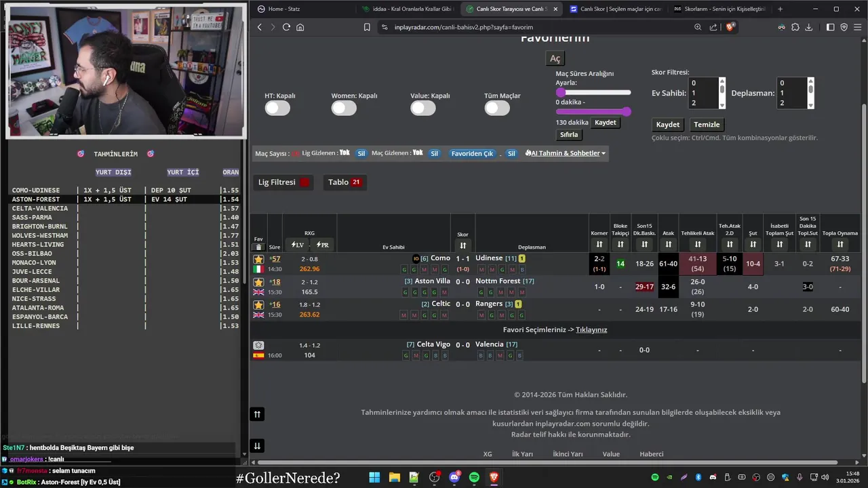Add Celta Vigo match to favorites

click(258, 345)
